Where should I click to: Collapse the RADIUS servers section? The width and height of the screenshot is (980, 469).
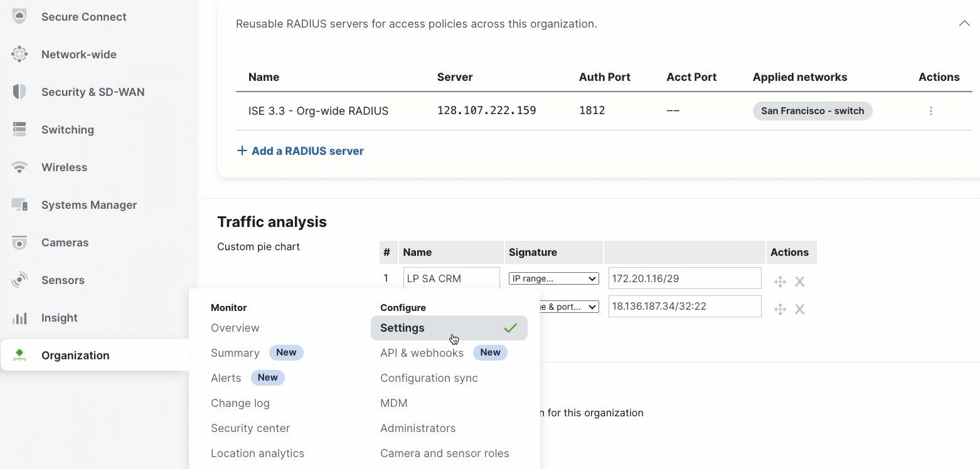coord(964,24)
